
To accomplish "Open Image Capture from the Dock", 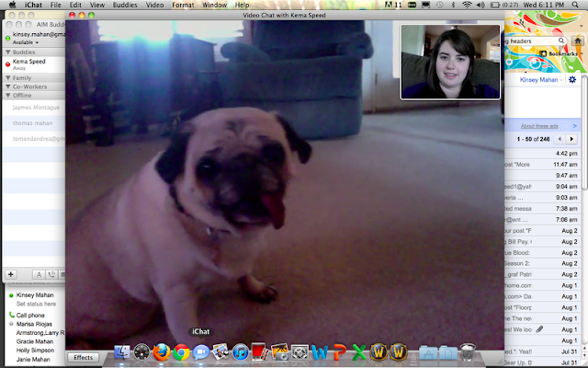I will click(x=279, y=351).
